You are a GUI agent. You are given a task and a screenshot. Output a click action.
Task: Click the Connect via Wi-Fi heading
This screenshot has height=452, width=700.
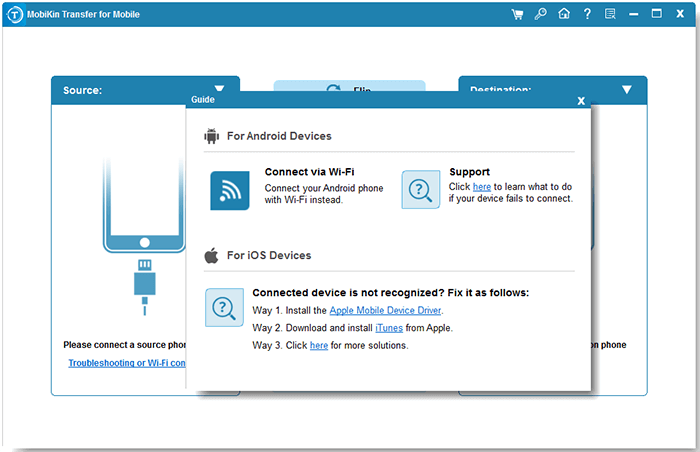click(309, 172)
